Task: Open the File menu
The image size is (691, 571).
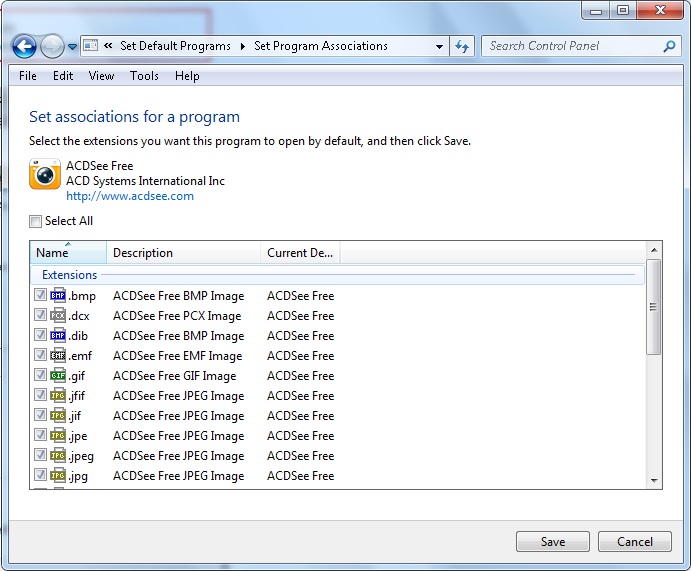Action: 28,76
